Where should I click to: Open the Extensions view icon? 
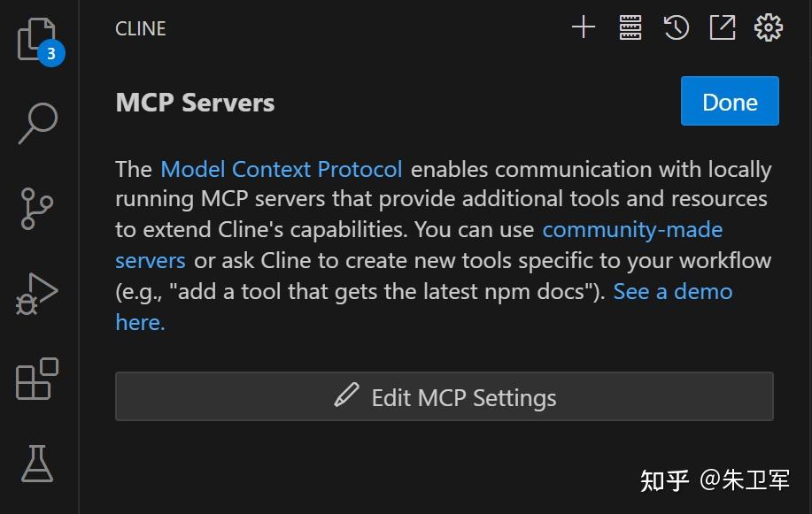coord(37,379)
